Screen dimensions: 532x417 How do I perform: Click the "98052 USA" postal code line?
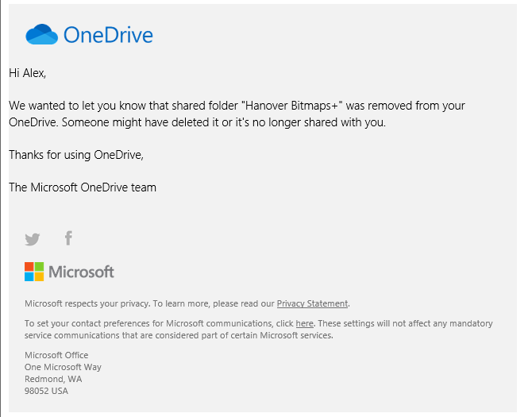[x=46, y=391]
